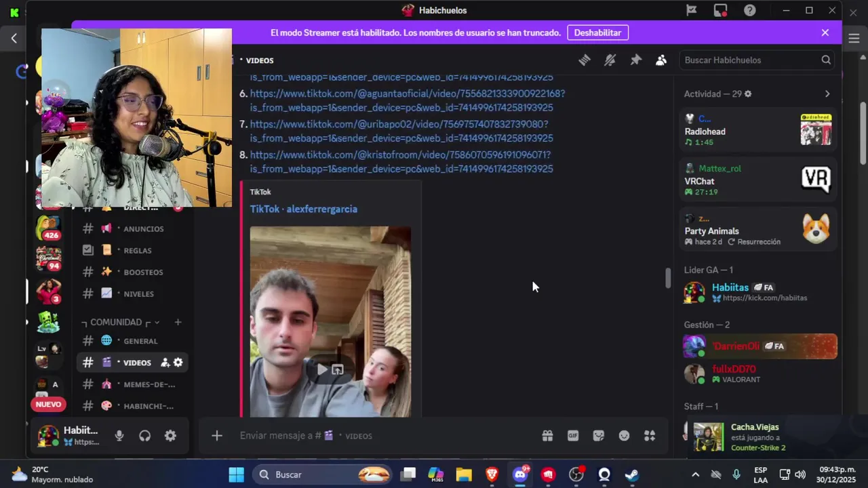Image resolution: width=868 pixels, height=488 pixels.
Task: Open the Windows Start button
Action: point(236,474)
